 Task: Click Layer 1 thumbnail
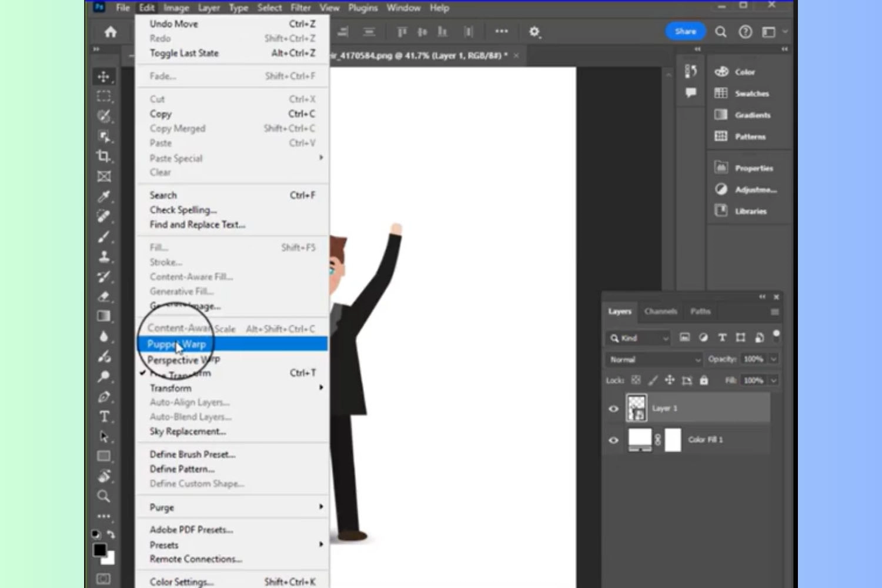click(637, 407)
